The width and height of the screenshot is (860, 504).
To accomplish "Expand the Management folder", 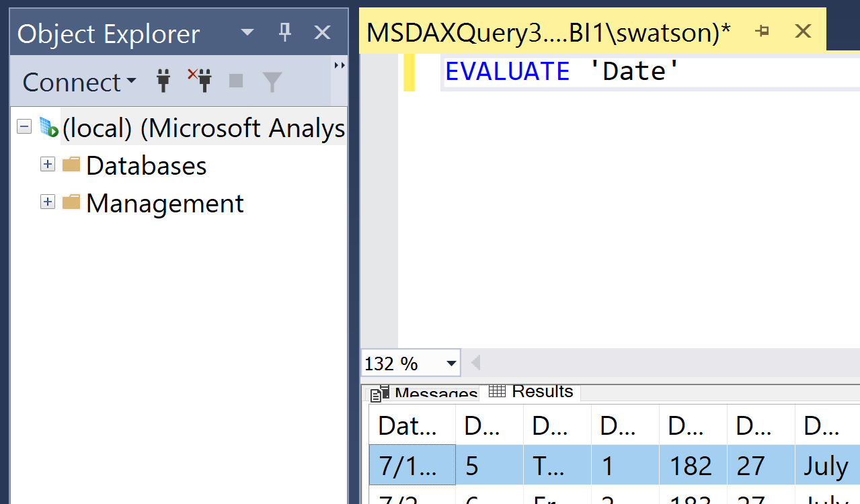I will pos(47,202).
